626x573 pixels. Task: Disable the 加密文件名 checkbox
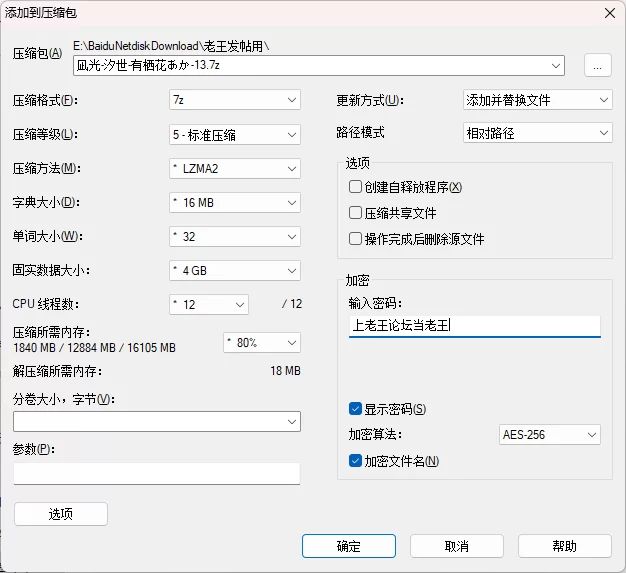pos(355,461)
